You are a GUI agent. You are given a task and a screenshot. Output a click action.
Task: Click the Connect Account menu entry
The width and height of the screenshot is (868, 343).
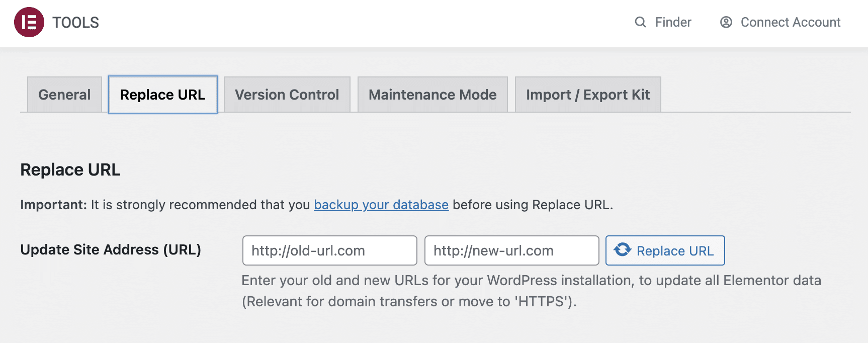[790, 22]
